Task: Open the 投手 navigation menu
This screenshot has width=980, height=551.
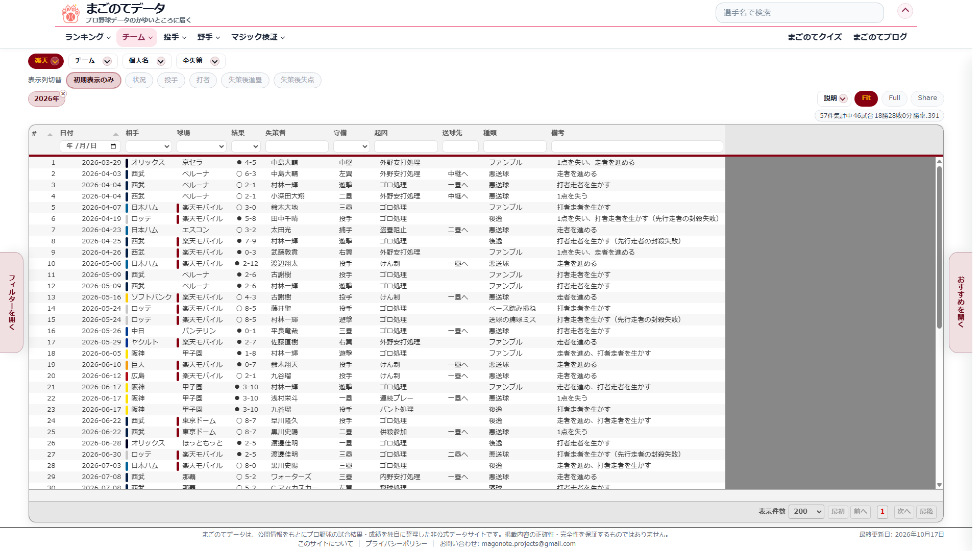Action: point(175,37)
